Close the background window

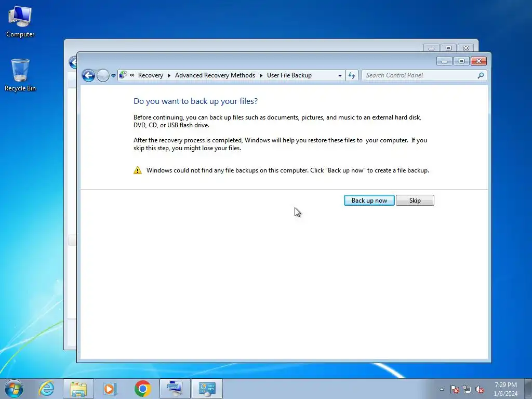465,48
